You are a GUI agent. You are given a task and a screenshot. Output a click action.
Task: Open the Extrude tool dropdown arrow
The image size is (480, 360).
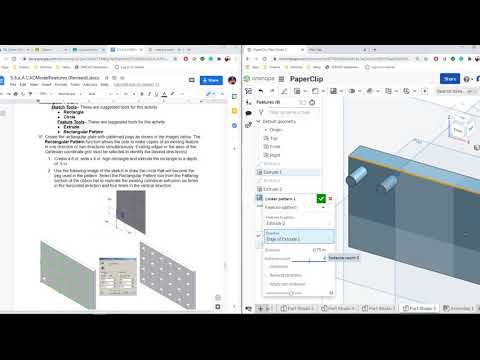304,91
